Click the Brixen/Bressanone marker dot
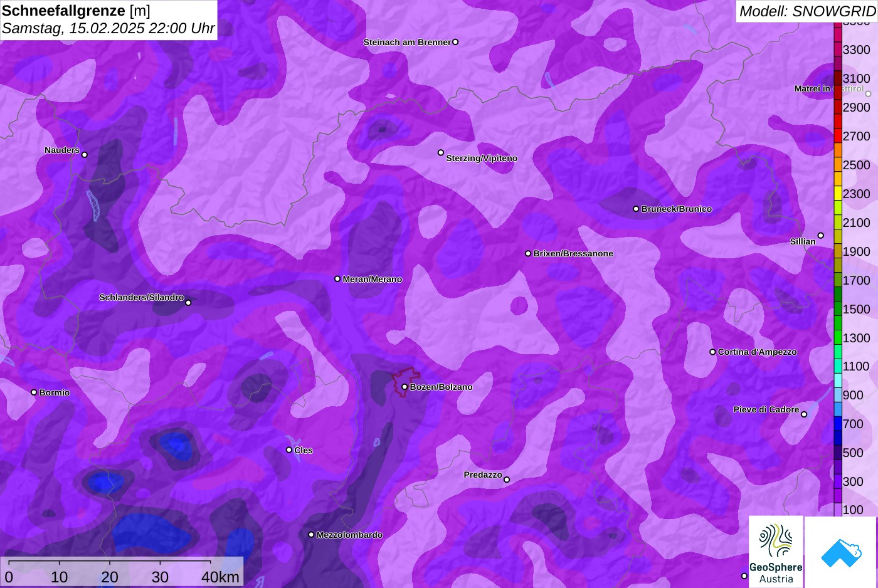The image size is (878, 588). pos(528,253)
